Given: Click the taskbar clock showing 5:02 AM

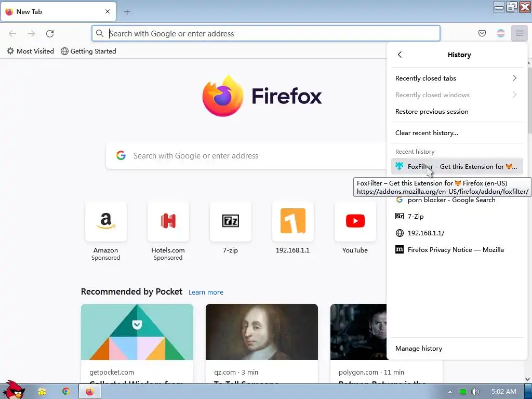Looking at the screenshot, I should point(503,392).
